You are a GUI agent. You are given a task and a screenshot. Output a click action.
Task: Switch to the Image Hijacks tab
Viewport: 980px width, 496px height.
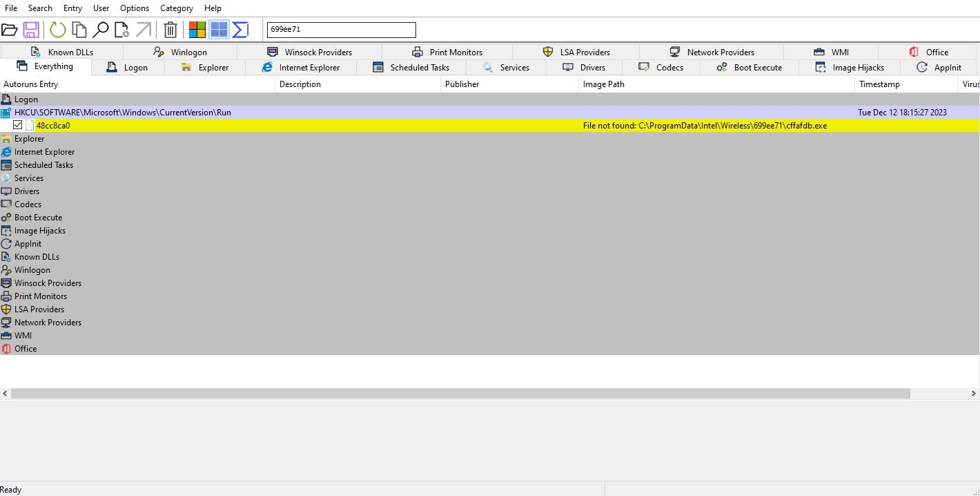pos(850,67)
